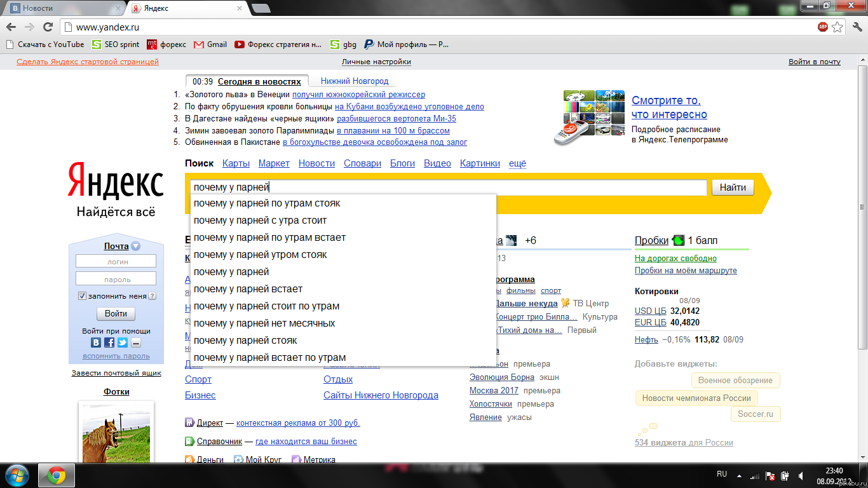Click the логин input field
The height and width of the screenshot is (488, 868).
click(x=116, y=261)
